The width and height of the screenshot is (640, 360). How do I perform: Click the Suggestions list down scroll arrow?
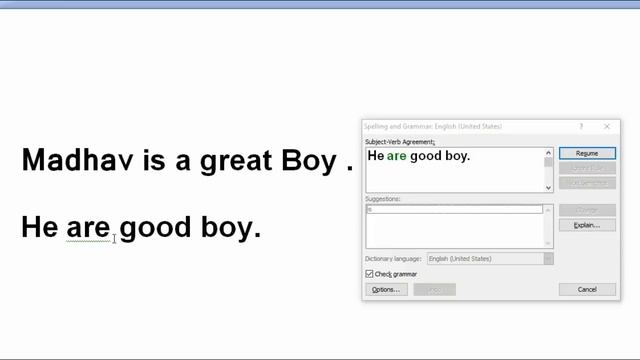pyautogui.click(x=548, y=244)
